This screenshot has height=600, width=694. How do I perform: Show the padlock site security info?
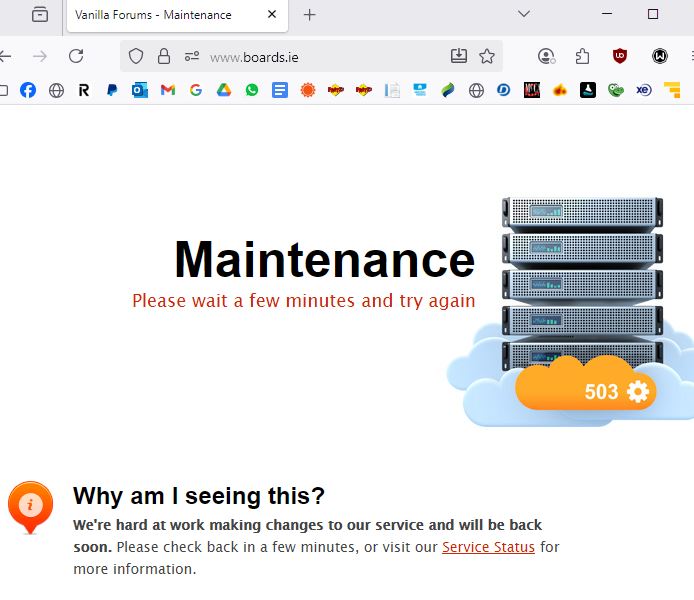point(164,56)
